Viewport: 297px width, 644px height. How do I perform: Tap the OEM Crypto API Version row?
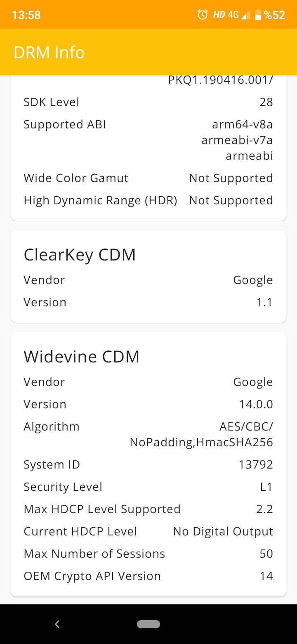tap(148, 576)
